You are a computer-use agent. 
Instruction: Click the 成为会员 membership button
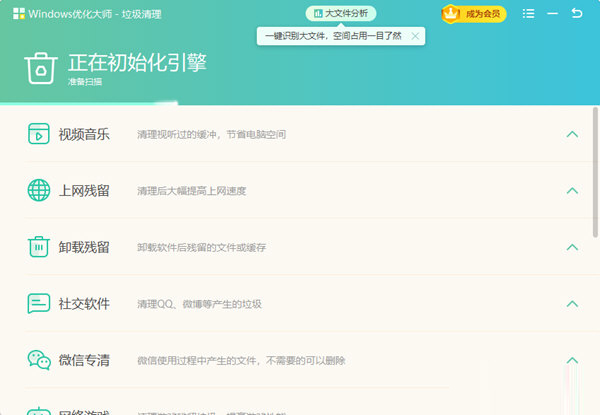coord(474,14)
